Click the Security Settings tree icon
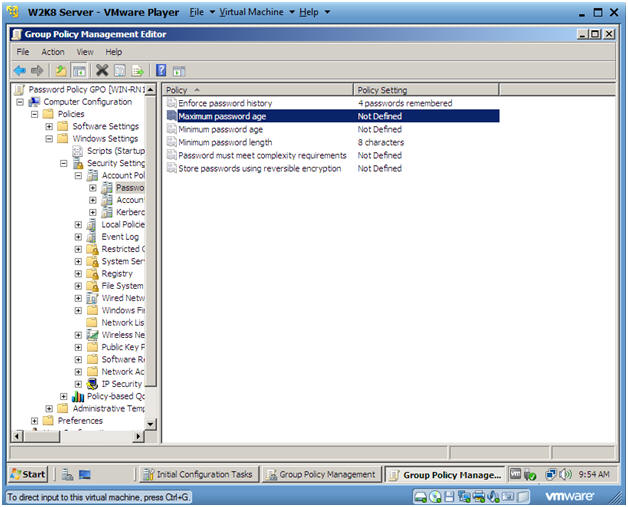The width and height of the screenshot is (628, 507). point(78,163)
